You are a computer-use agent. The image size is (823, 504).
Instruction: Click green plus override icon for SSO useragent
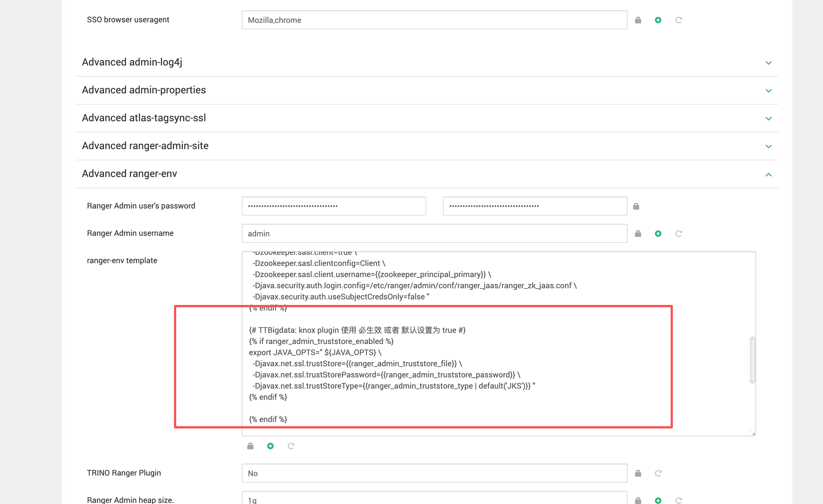658,20
